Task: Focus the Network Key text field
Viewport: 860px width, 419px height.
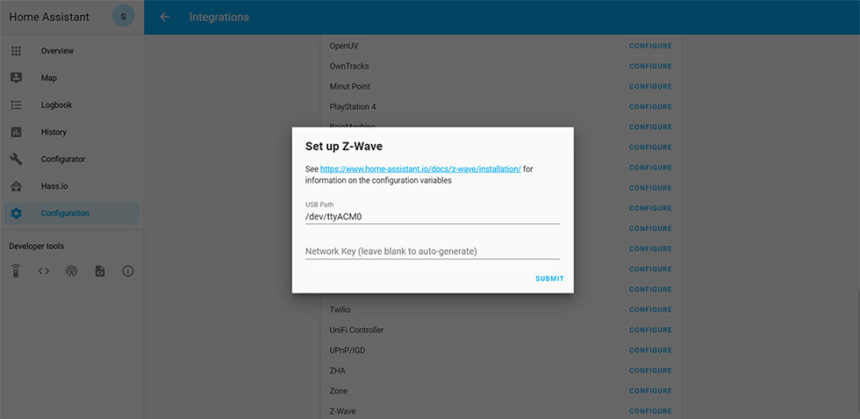Action: [432, 251]
